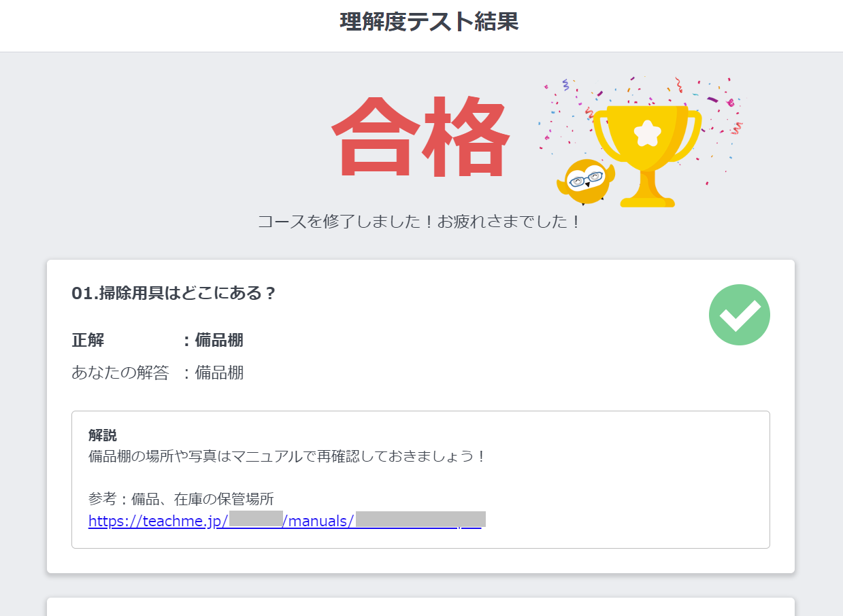This screenshot has height=616, width=843.
Task: Click the あなたの解答 : 備品棚 line
Action: tap(157, 373)
